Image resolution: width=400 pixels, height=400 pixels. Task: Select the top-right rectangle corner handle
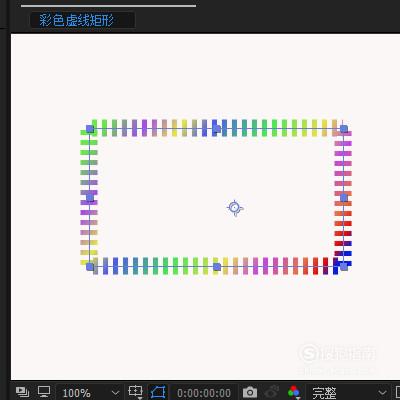tap(344, 129)
